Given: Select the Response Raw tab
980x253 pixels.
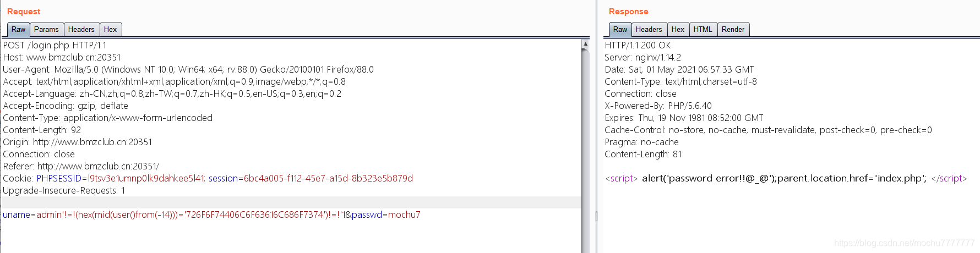Looking at the screenshot, I should 620,30.
